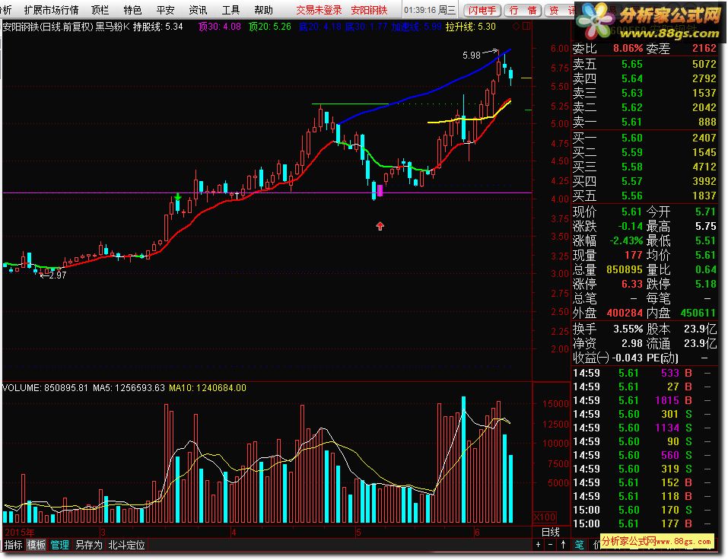Click the 买二 price 5.59 row
728x560 pixels.
coord(644,152)
